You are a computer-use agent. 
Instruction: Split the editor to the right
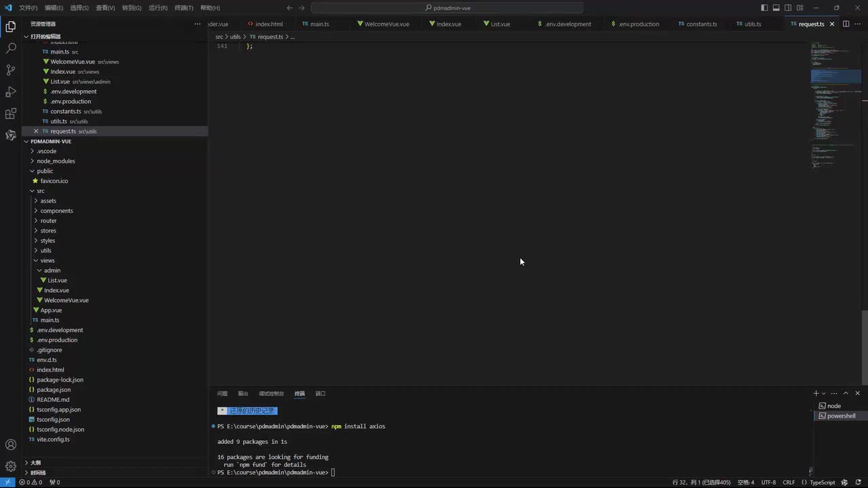pos(846,24)
